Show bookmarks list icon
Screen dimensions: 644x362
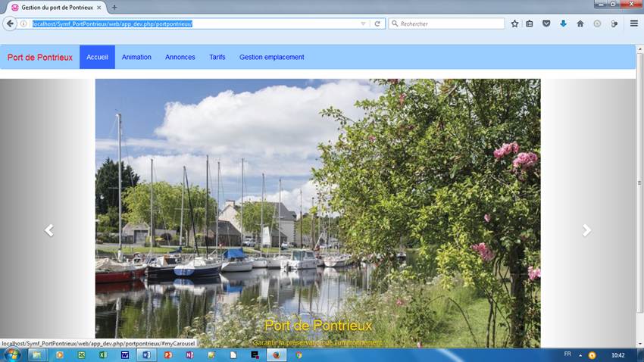click(x=530, y=23)
